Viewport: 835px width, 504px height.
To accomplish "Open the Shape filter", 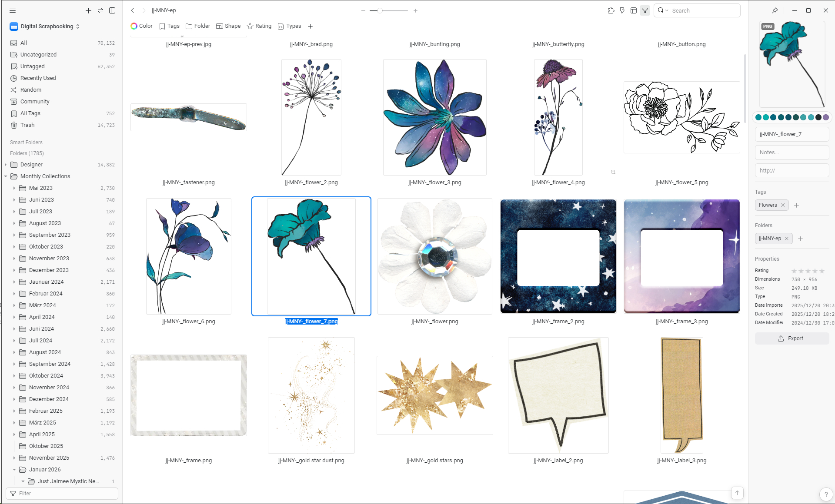I will tap(228, 26).
